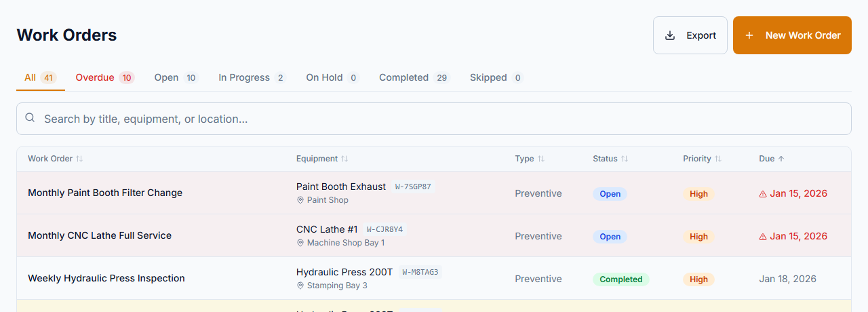
Task: Export the work orders list
Action: pyautogui.click(x=690, y=35)
